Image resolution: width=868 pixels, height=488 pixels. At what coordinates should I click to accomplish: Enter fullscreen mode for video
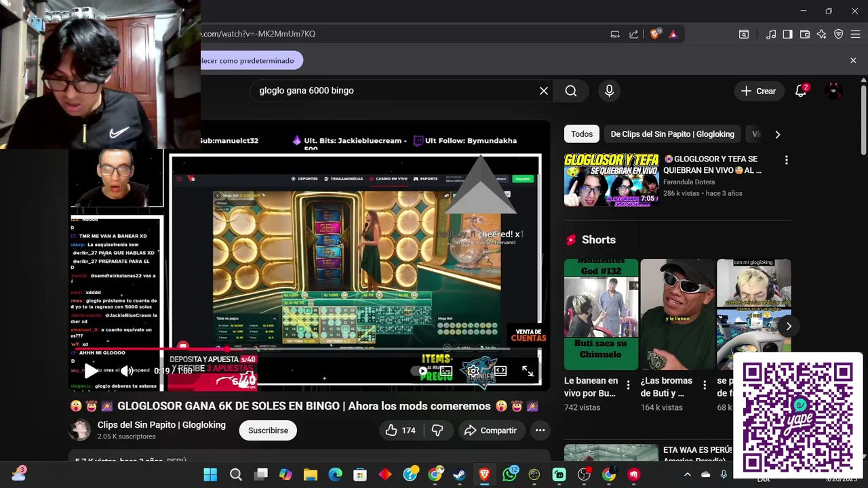tap(528, 371)
